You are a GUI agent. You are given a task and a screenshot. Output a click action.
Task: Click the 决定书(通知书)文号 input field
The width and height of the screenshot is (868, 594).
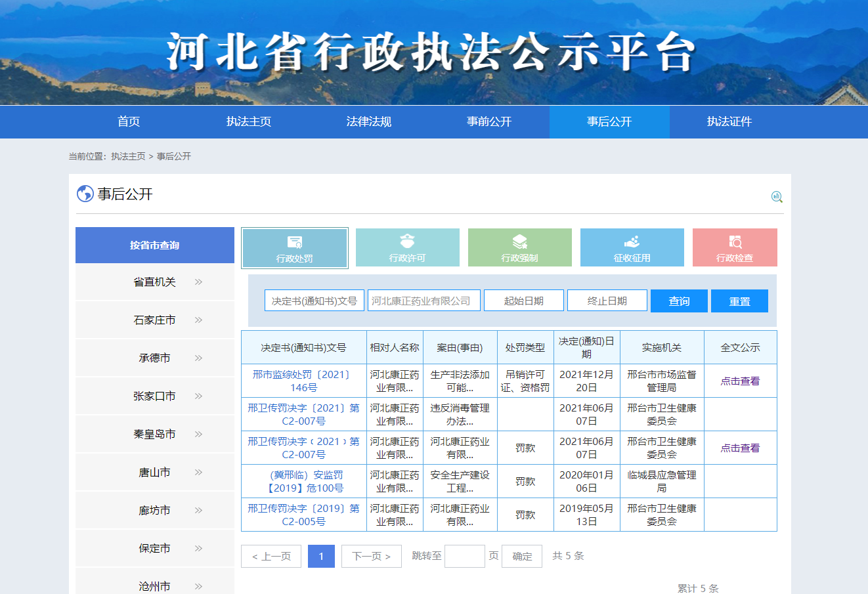pos(314,301)
